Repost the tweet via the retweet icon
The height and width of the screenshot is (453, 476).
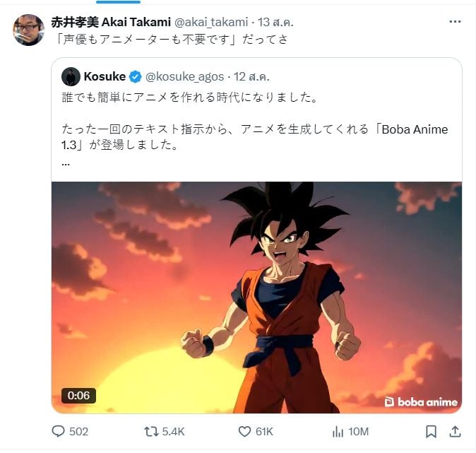[x=151, y=432]
